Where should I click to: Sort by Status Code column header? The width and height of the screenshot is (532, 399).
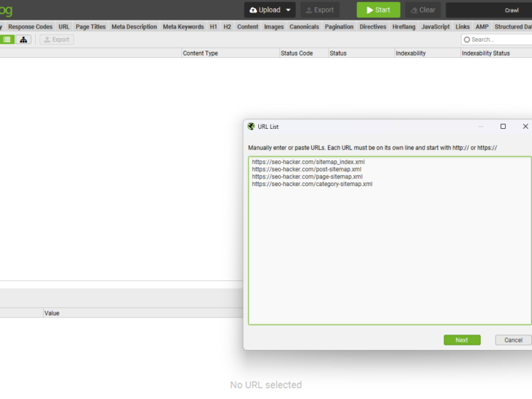(x=304, y=53)
